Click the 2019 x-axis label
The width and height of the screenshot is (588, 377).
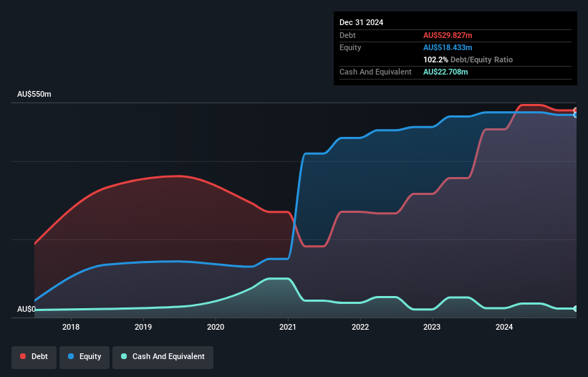pyautogui.click(x=143, y=327)
